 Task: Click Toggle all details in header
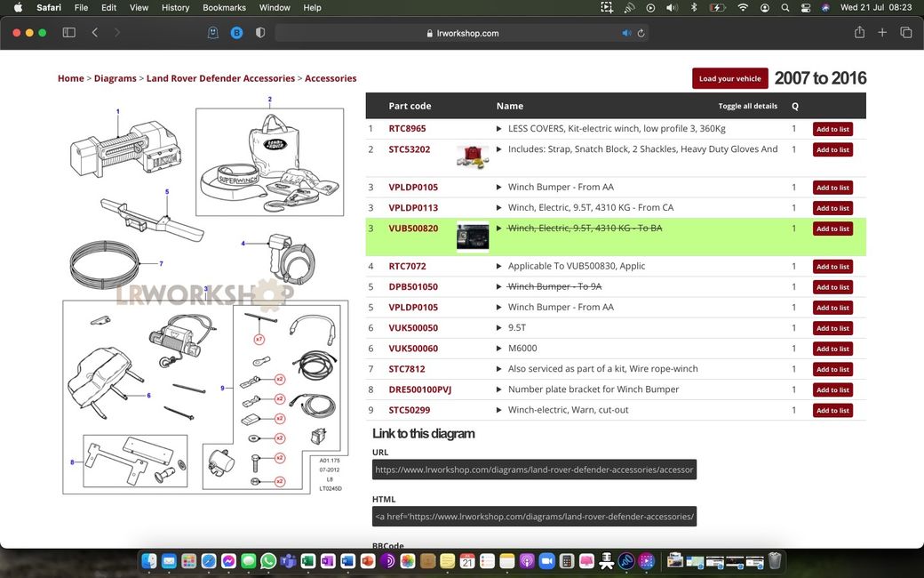coord(747,106)
